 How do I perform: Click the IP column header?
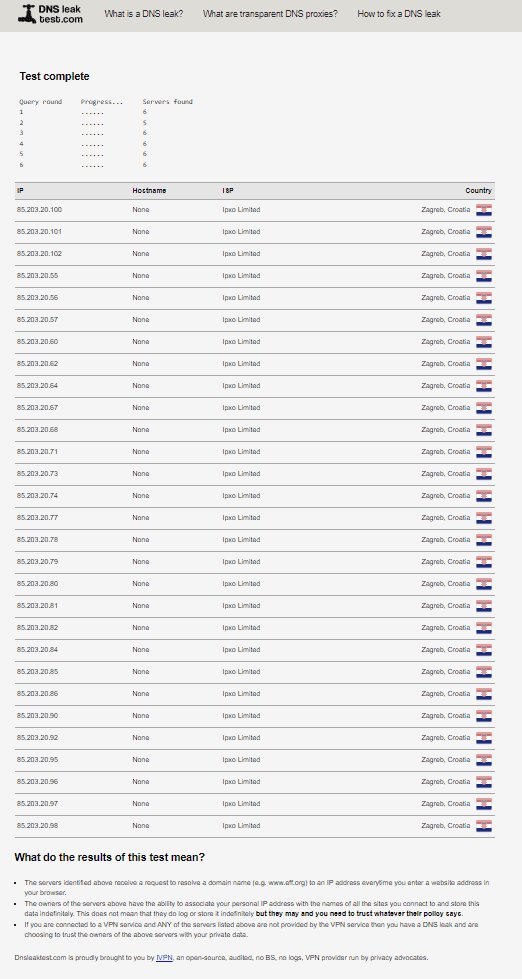click(20, 190)
